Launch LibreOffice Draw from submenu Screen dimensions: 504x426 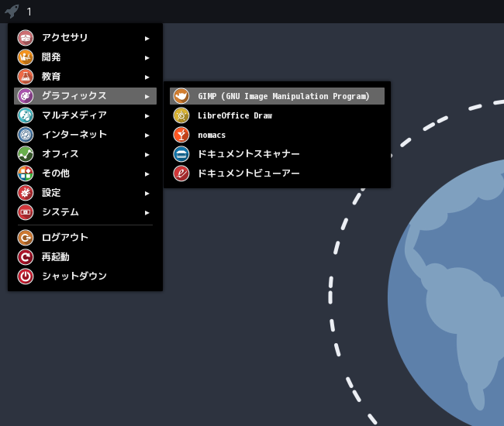coord(277,115)
